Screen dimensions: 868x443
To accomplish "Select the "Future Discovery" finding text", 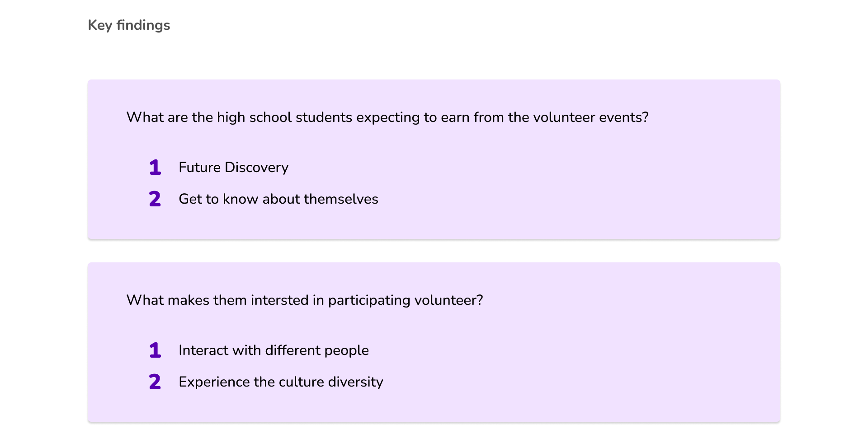I will [x=233, y=168].
